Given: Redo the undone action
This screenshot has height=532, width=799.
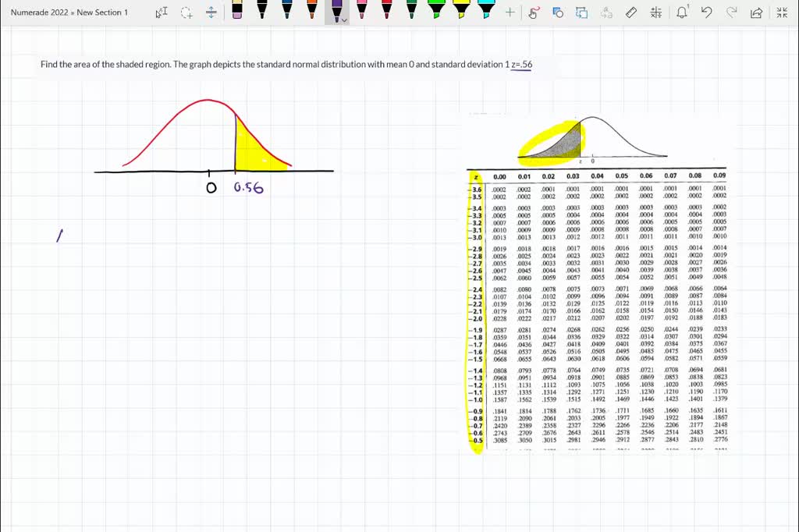Looking at the screenshot, I should click(x=730, y=12).
